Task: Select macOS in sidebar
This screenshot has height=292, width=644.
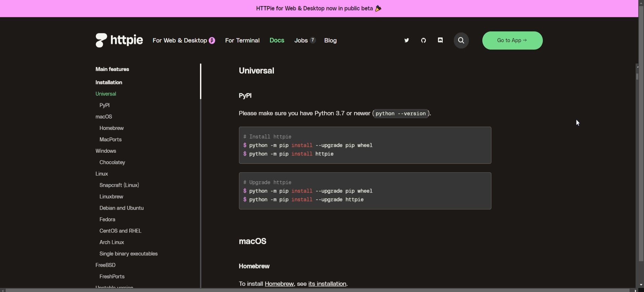Action: click(104, 117)
